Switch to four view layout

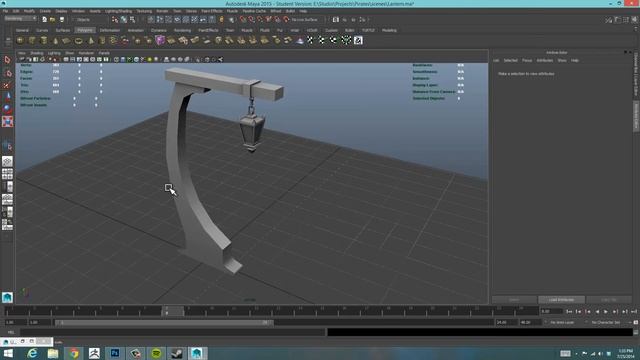(7, 174)
